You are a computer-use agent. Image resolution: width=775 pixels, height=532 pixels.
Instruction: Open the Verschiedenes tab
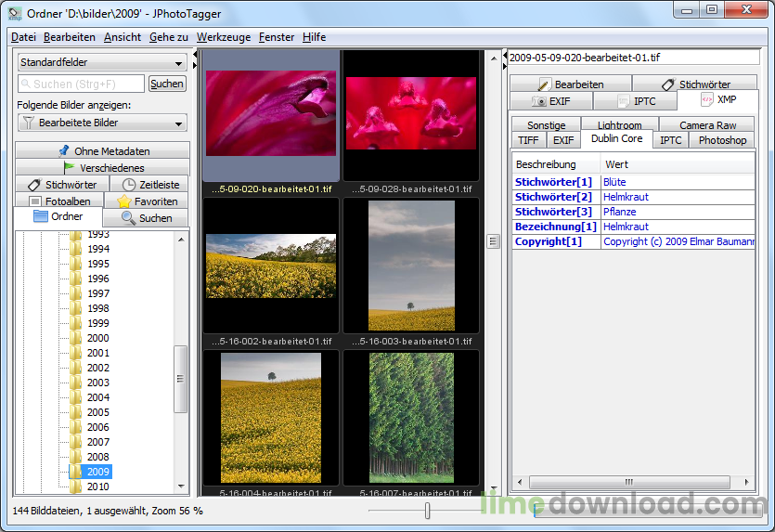pos(102,168)
